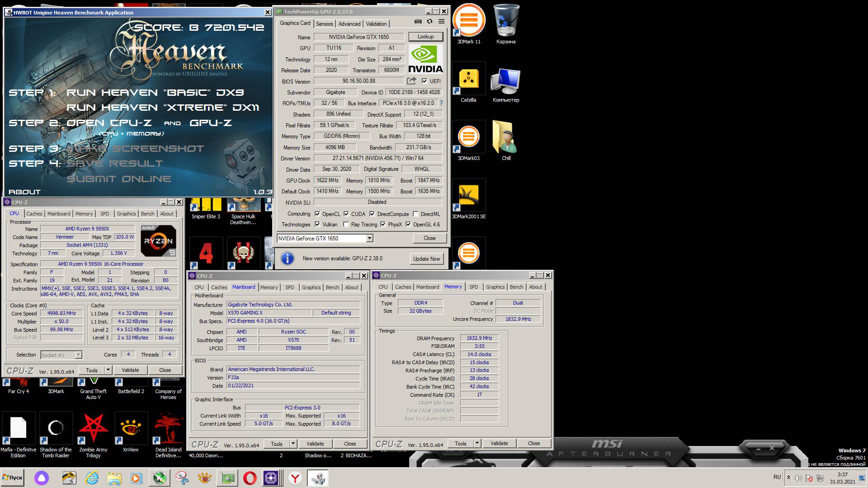Click the Yandex browser taskbar icon
The width and height of the screenshot is (868, 488).
[x=295, y=478]
